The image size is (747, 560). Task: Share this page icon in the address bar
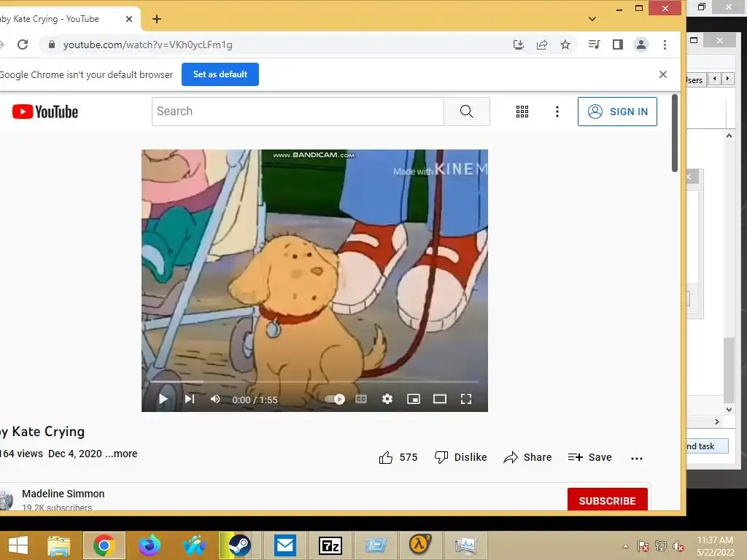[542, 44]
